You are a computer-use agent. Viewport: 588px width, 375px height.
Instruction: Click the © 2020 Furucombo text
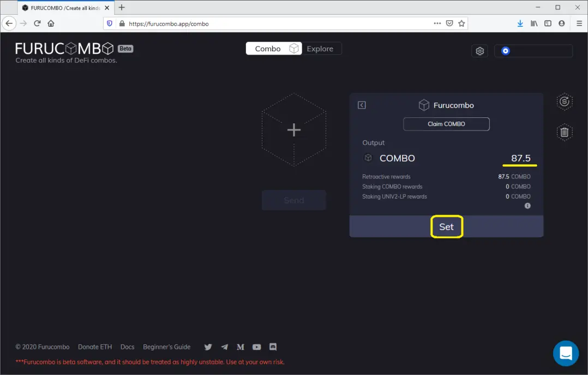click(43, 347)
